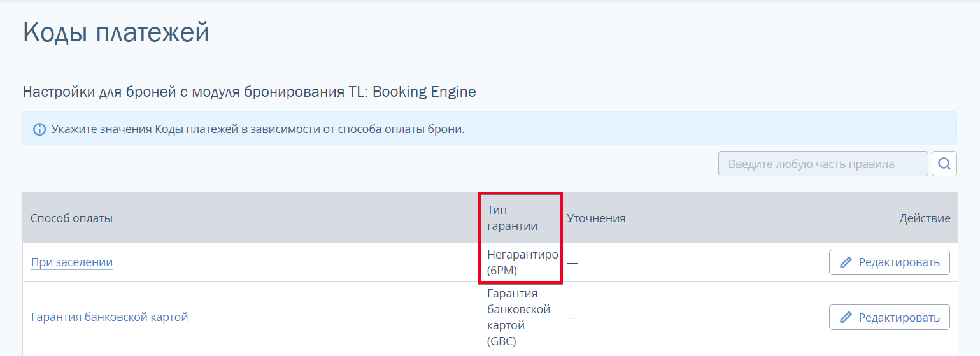Click the info icon in blue banner
This screenshot has height=356, width=980.
click(x=39, y=129)
